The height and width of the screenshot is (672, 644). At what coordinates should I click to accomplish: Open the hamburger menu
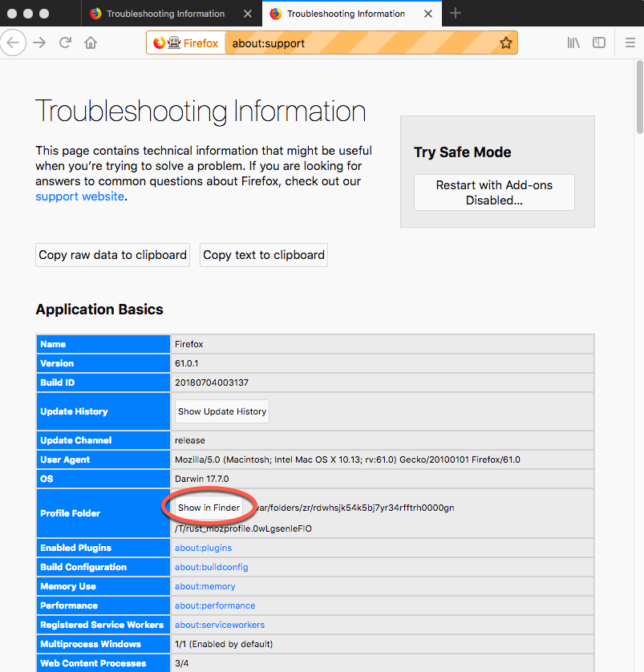[630, 43]
